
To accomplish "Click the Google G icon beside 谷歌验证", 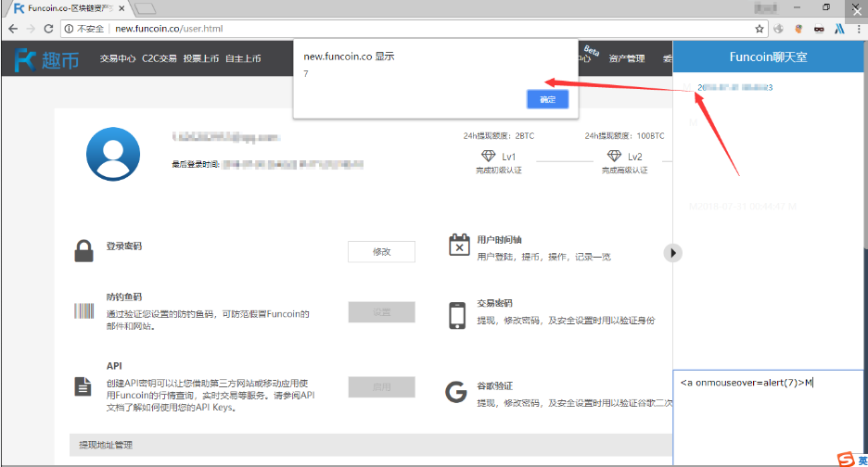I will click(456, 392).
